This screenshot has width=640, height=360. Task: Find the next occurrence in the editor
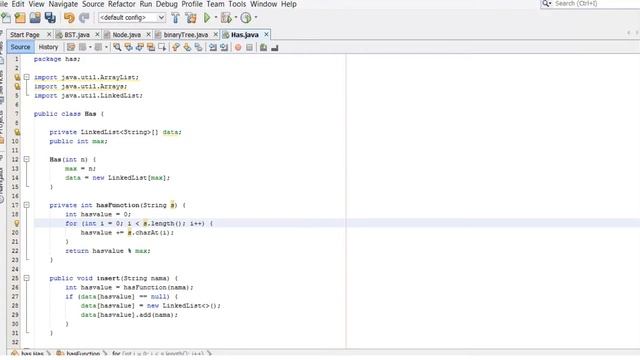click(140, 47)
